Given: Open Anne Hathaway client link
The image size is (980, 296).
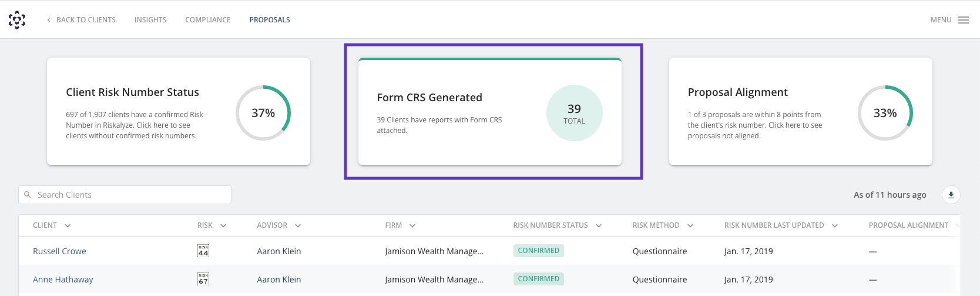Looking at the screenshot, I should pos(63,280).
